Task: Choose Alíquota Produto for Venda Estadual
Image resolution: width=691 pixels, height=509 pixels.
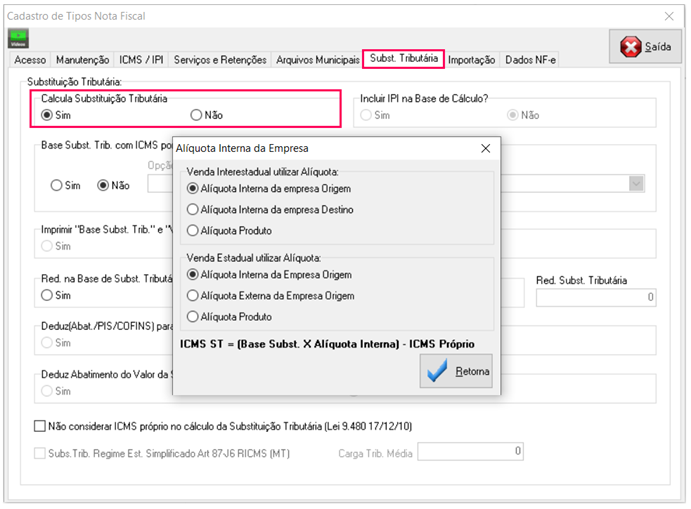Action: (193, 317)
